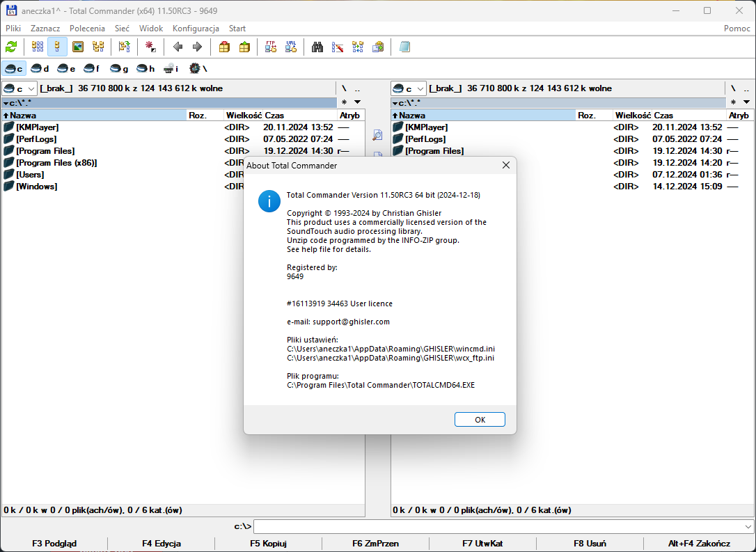This screenshot has height=552, width=756.
Task: Sort right panel by Wielkość column
Action: (x=632, y=116)
